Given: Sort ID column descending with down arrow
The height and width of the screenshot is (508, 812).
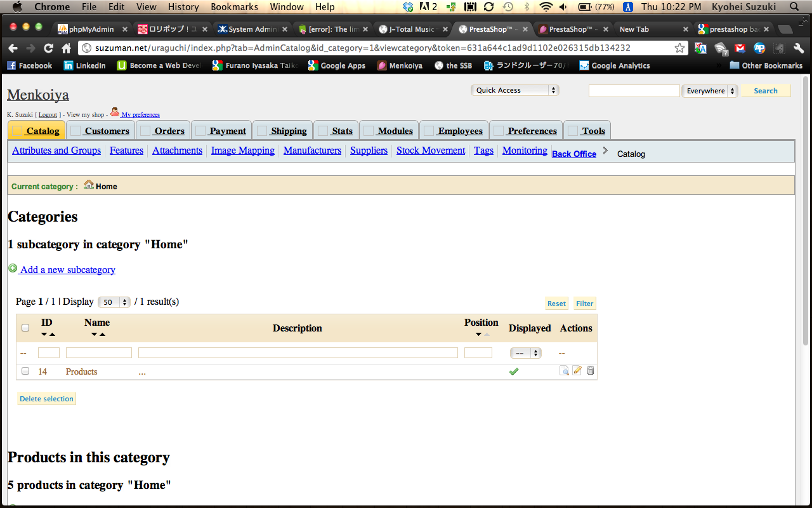Looking at the screenshot, I should tap(44, 335).
